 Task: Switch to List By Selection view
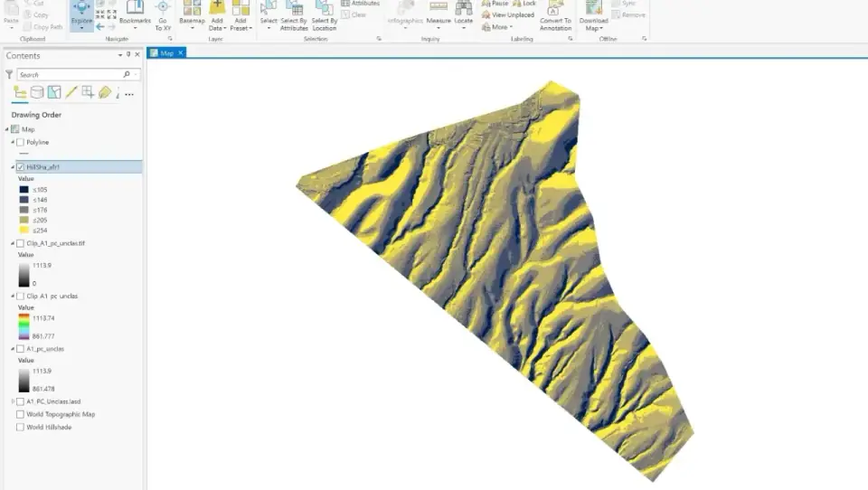click(x=54, y=92)
